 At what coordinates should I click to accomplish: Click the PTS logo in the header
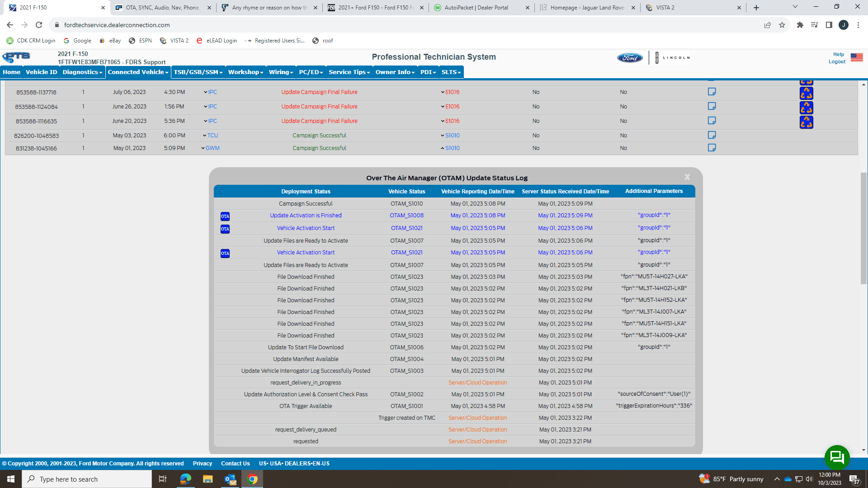16,57
